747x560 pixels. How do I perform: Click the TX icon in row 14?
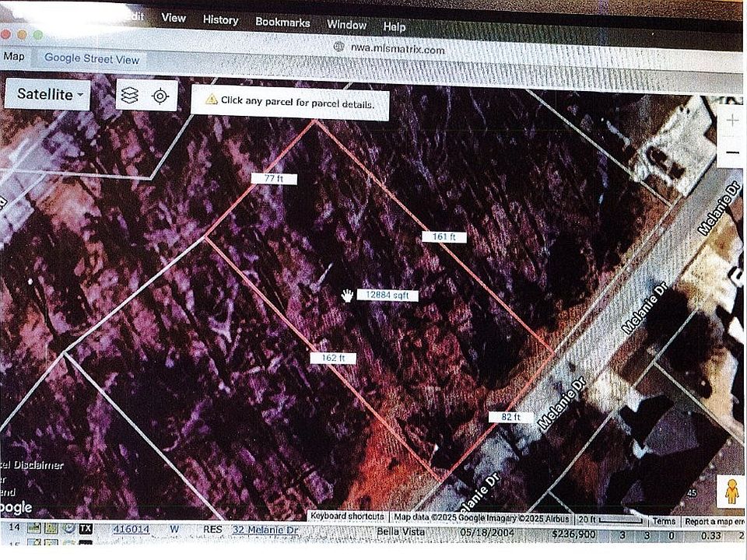(x=86, y=529)
